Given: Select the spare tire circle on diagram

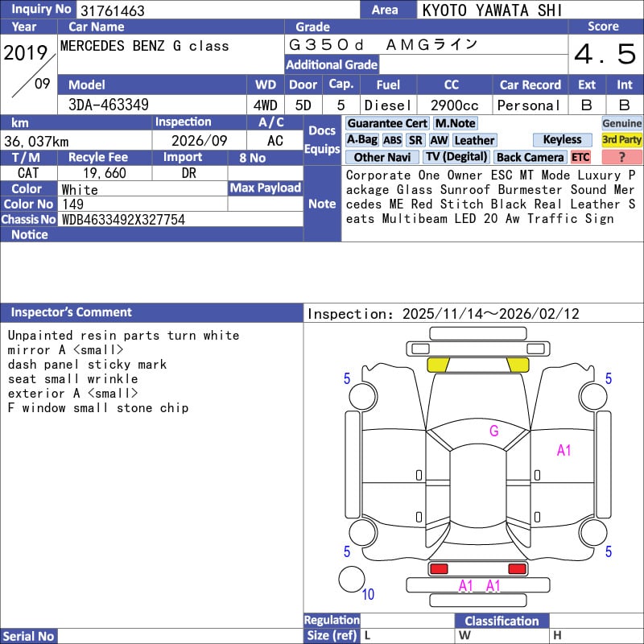Looking at the screenshot, I should pos(351,580).
